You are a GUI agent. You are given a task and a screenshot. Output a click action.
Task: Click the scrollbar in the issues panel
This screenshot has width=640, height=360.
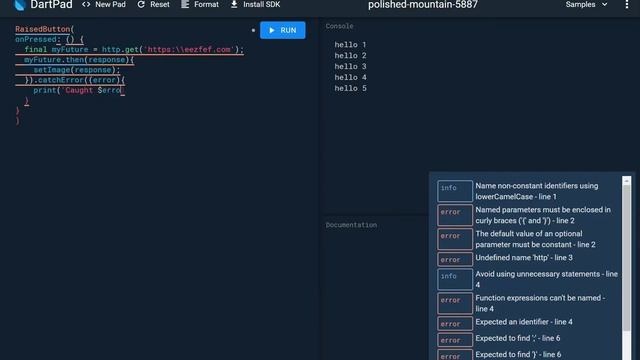627,258
